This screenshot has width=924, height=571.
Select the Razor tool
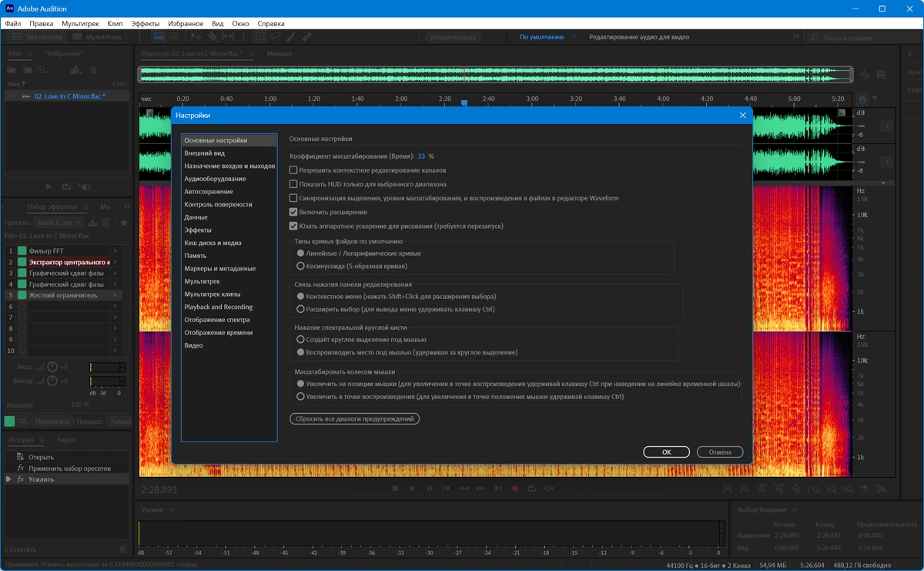213,36
